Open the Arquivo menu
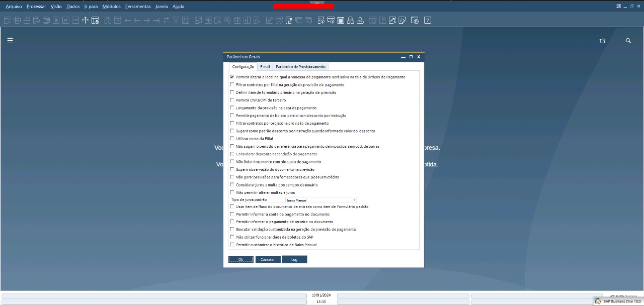This screenshot has width=644, height=306. (x=14, y=7)
